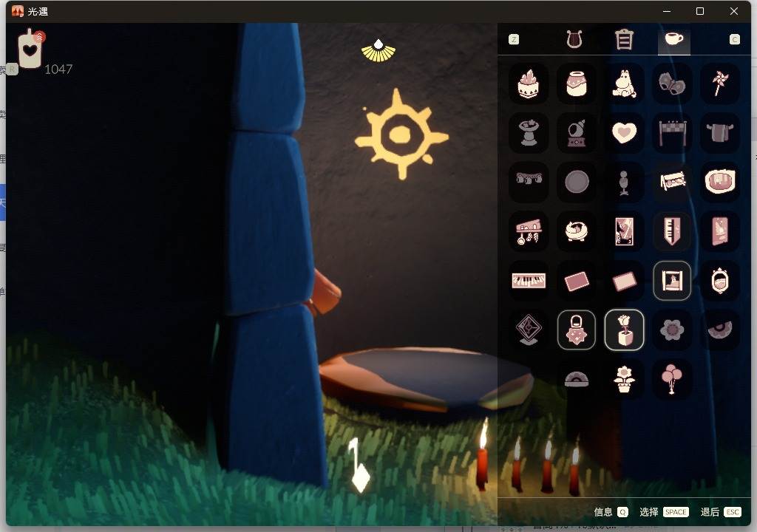Pick the round grey disc prop
This screenshot has height=532, width=757.
(577, 182)
